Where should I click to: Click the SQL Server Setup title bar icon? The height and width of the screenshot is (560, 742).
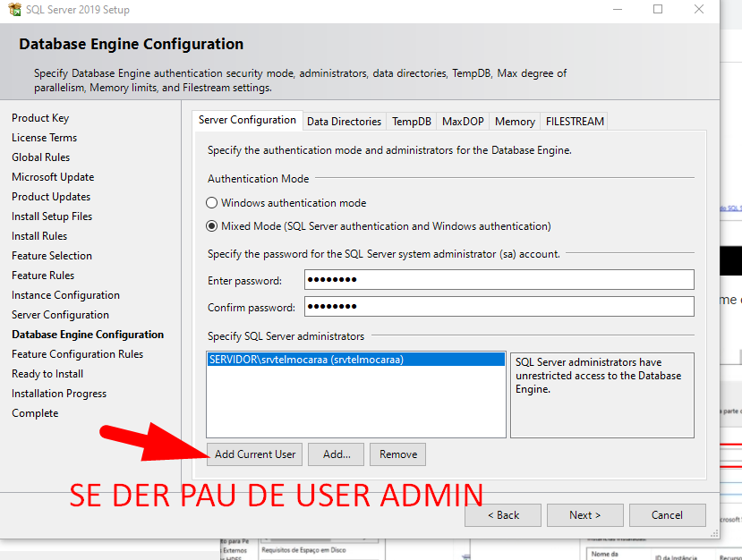(x=15, y=10)
